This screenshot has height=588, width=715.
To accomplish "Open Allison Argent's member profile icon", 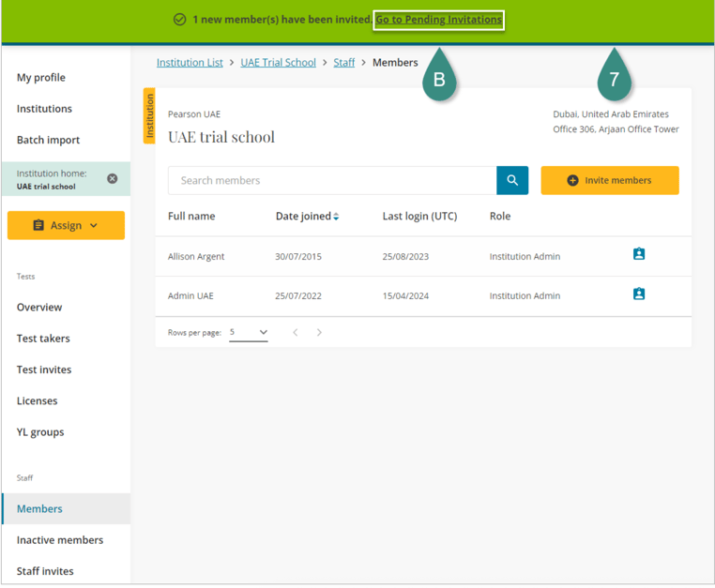I will (x=639, y=254).
